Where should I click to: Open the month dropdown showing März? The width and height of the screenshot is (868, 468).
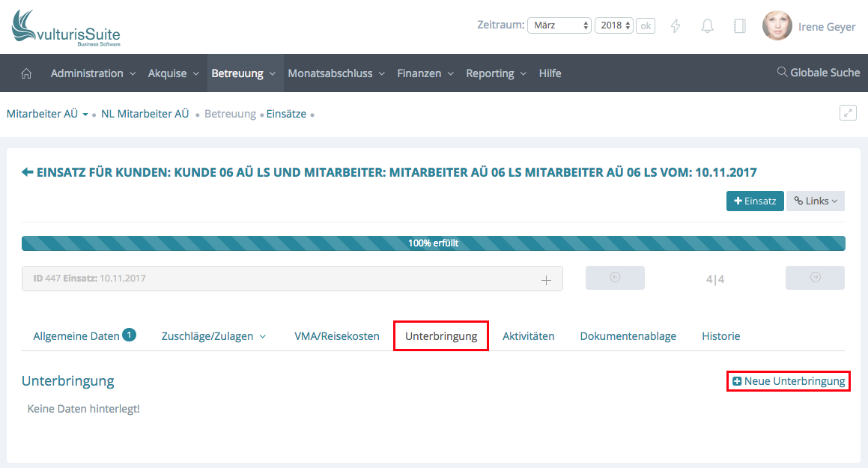[x=559, y=25]
